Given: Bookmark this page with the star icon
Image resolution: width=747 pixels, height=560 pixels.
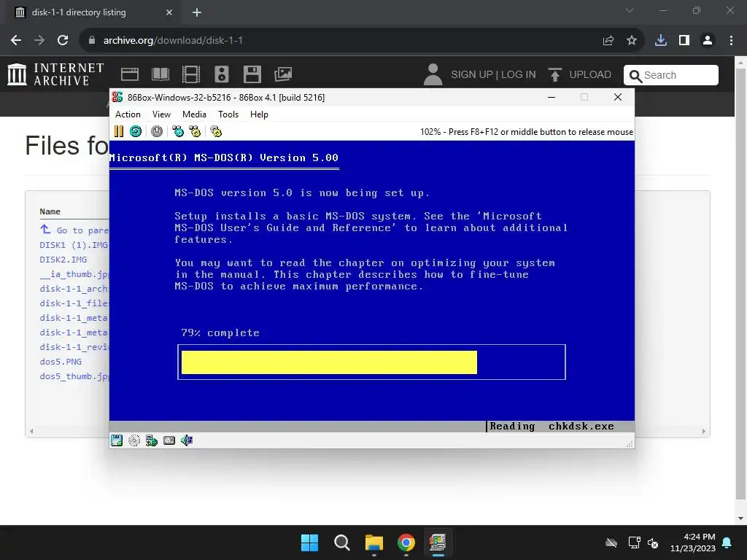Looking at the screenshot, I should [x=632, y=41].
